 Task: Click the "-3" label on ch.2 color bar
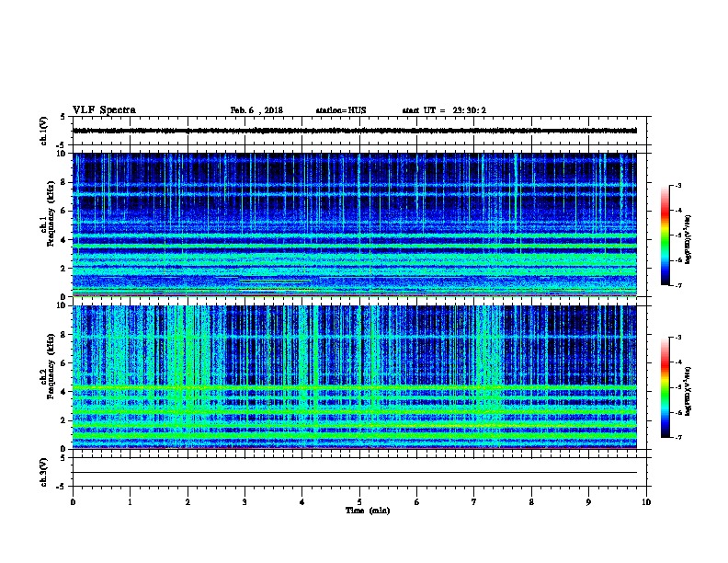point(677,338)
